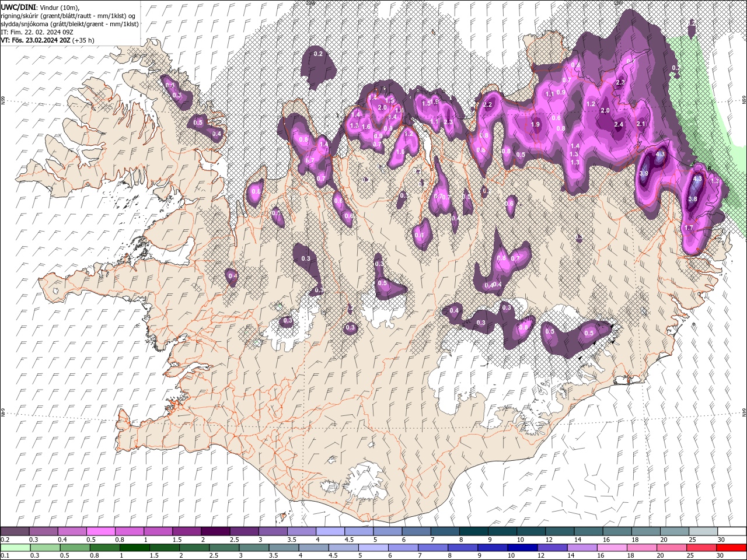Click the "3.8" snowfall value on the map
747x560 pixels.
pyautogui.click(x=693, y=199)
